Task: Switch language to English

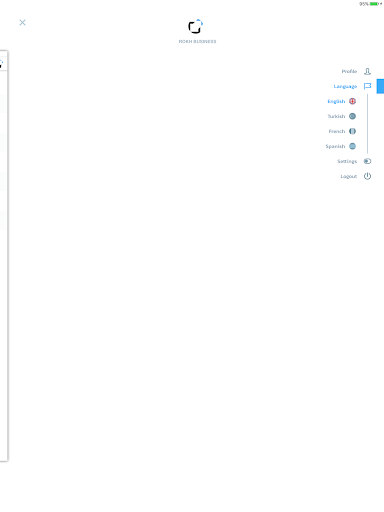Action: [336, 101]
